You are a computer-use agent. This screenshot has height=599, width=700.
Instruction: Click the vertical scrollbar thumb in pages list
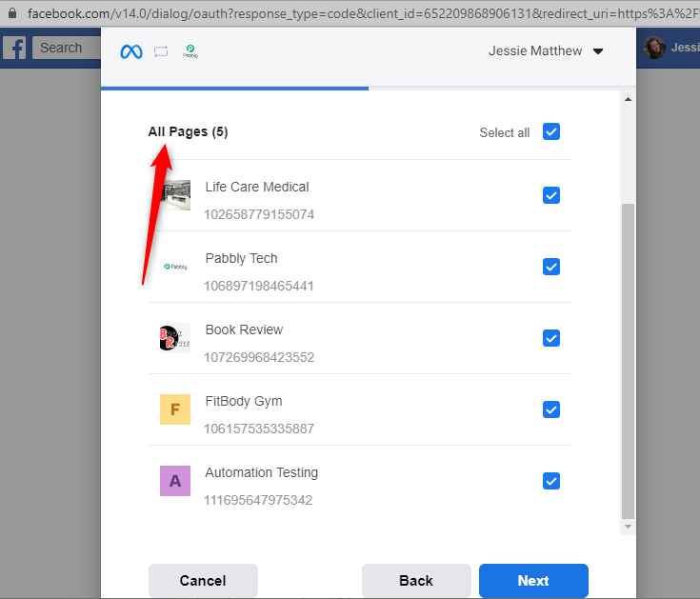(629, 362)
